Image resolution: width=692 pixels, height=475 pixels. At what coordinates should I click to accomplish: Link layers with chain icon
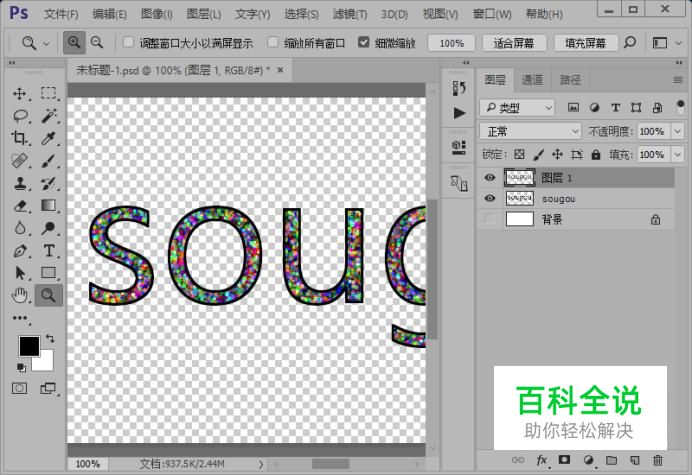pos(518,460)
